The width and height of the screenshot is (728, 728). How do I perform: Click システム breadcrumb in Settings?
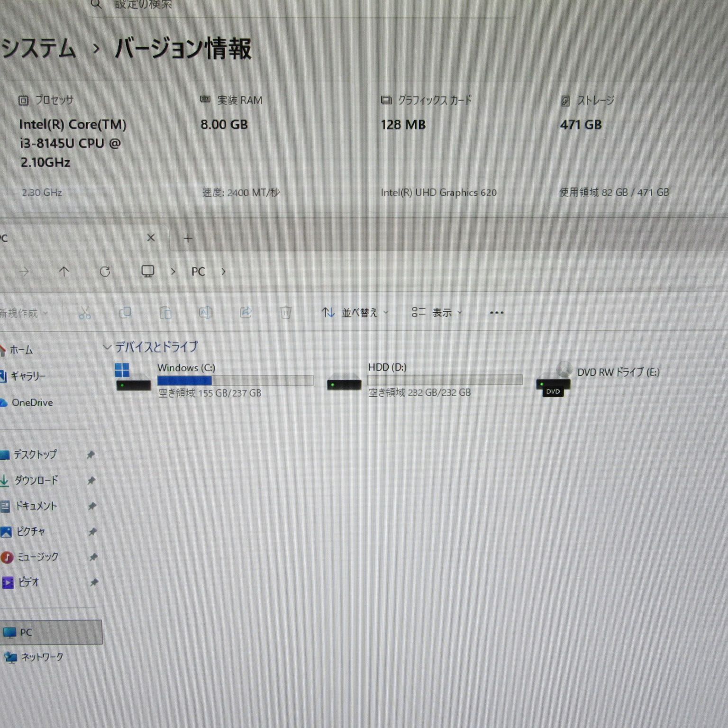tap(38, 49)
